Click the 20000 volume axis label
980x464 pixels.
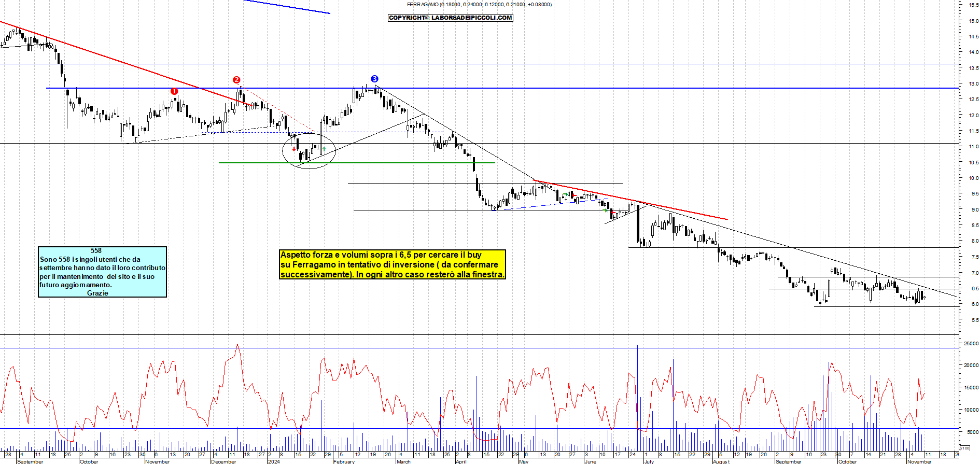(971, 365)
